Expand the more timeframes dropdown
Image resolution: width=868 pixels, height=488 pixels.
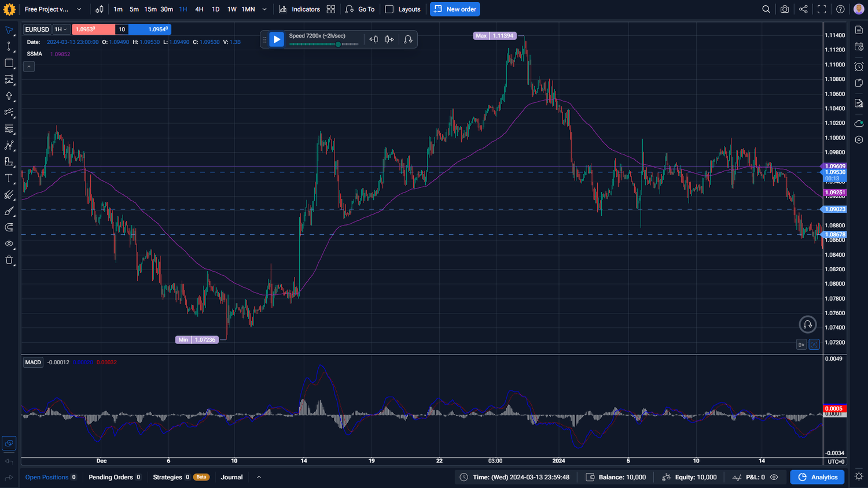[x=264, y=9]
